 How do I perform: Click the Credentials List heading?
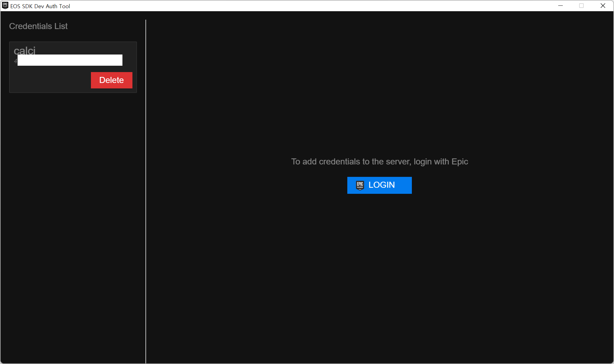tap(38, 26)
